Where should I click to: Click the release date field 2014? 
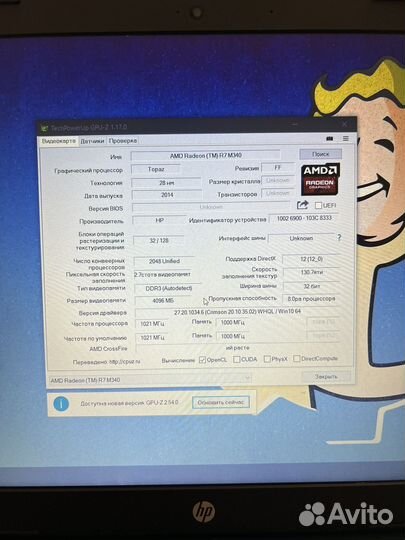click(166, 195)
